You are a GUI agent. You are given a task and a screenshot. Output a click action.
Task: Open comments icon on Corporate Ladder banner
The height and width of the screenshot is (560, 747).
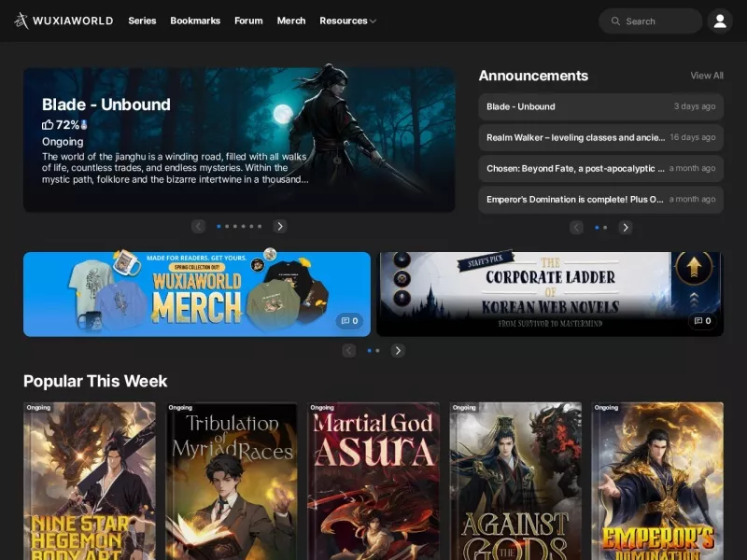(x=703, y=321)
